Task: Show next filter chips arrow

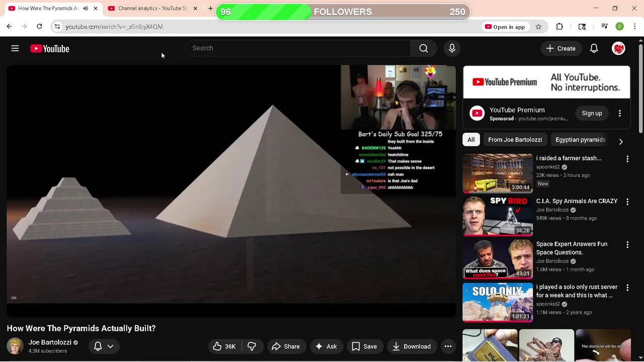Action: coord(621,142)
